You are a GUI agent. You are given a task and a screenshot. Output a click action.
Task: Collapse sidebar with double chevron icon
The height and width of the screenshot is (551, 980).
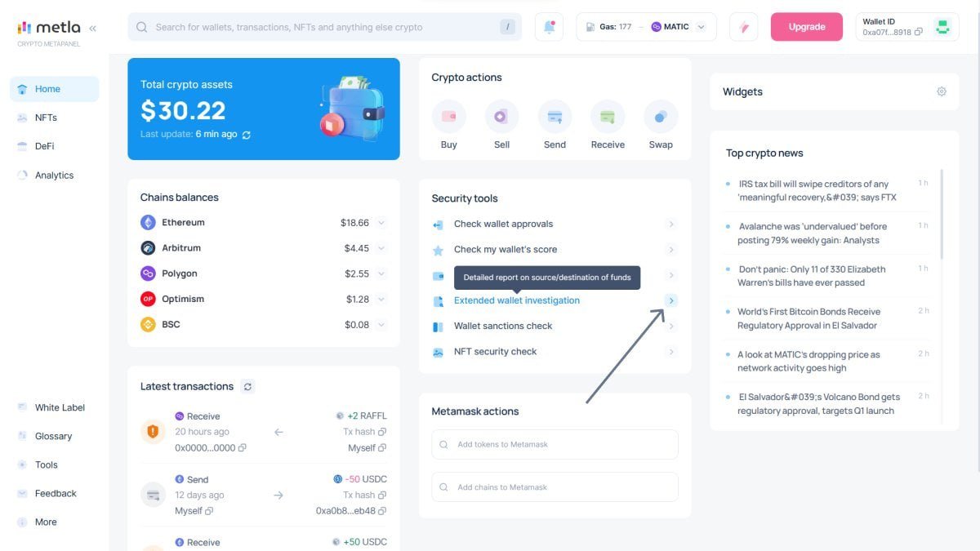click(x=92, y=28)
